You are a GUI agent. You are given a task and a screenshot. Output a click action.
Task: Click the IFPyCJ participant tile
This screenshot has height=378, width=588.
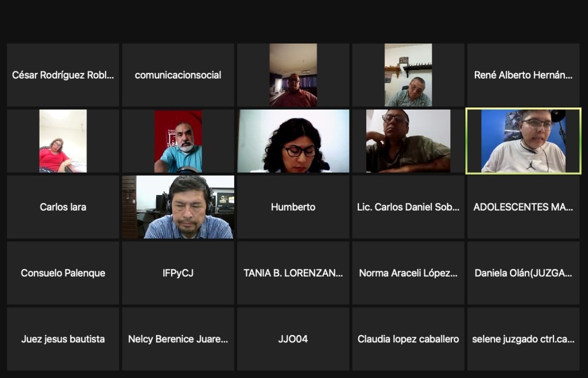click(x=178, y=272)
